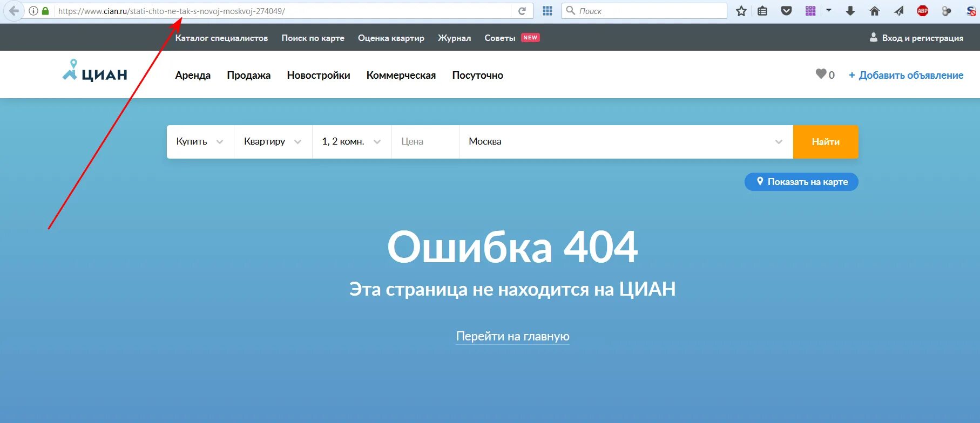Open Поиск по карте
The height and width of the screenshot is (423, 980).
coord(313,38)
